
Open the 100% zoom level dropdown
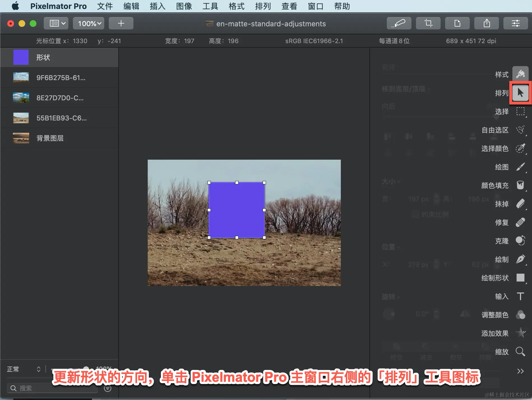pos(89,23)
